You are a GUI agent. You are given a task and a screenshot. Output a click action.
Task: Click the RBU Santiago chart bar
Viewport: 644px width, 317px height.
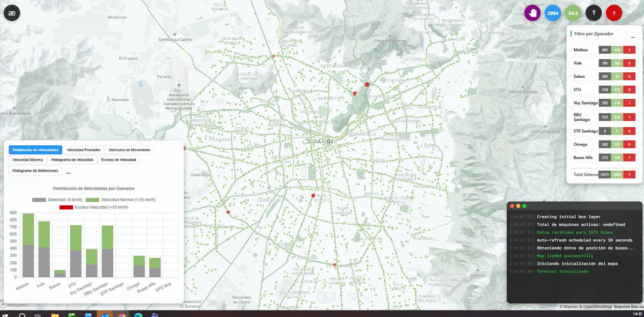point(107,251)
